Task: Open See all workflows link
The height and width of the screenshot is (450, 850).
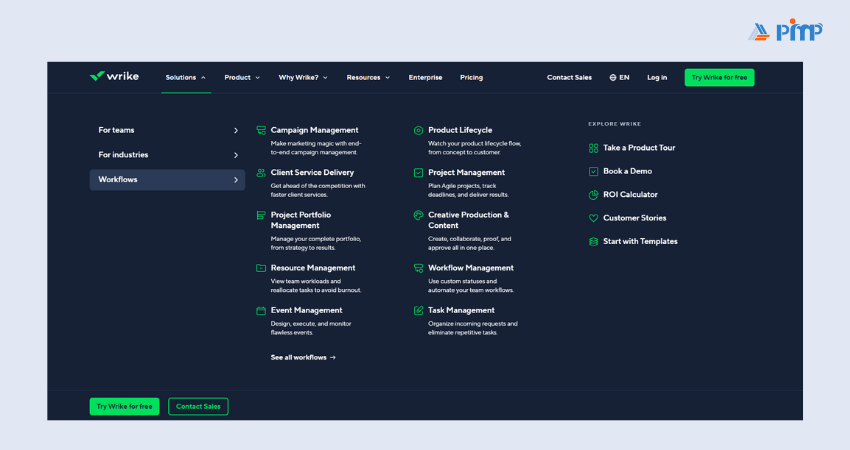Action: 304,357
